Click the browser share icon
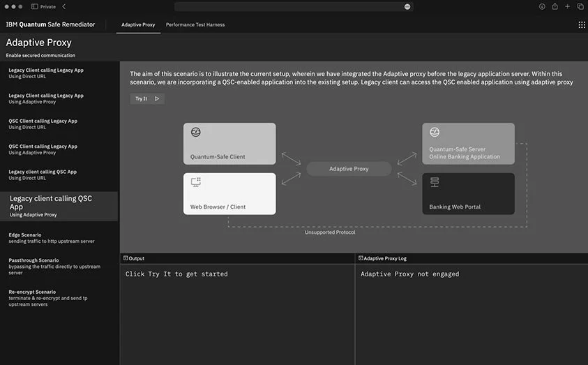The width and height of the screenshot is (588, 365). [555, 6]
